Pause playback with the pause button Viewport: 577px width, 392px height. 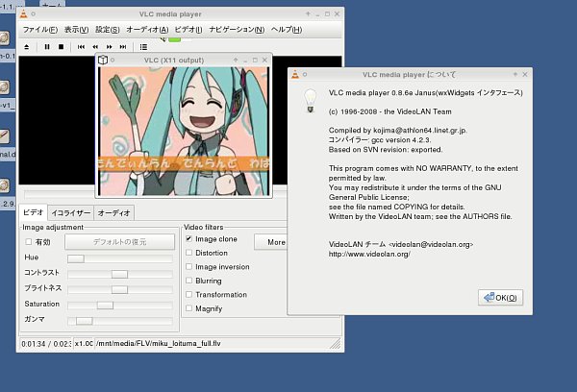[47, 47]
